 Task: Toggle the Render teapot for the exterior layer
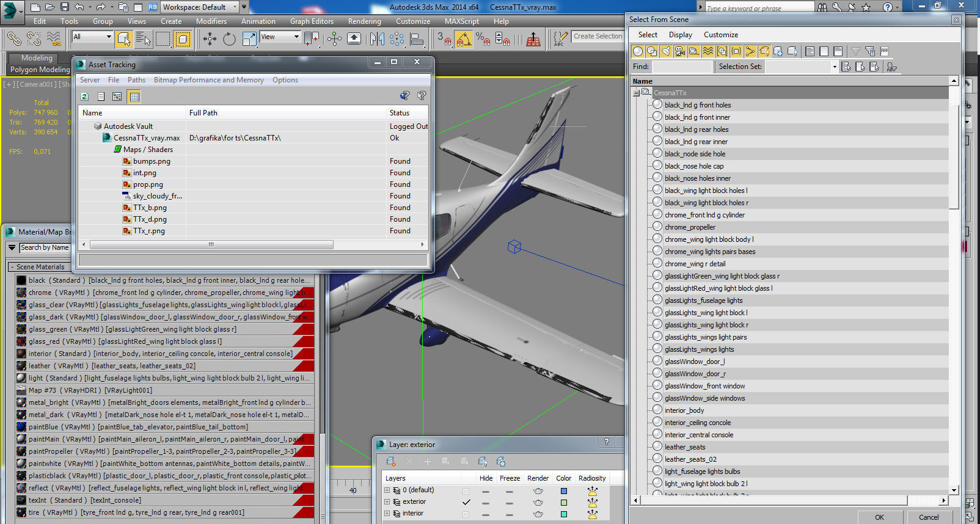538,502
